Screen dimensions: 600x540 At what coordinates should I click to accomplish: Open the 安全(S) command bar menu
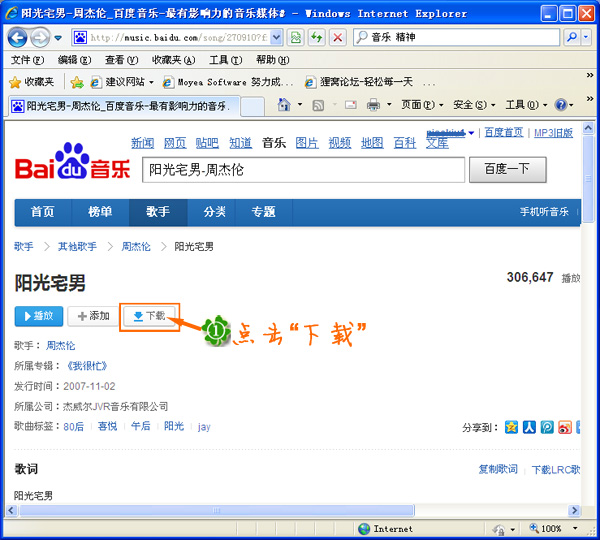pyautogui.click(x=474, y=105)
